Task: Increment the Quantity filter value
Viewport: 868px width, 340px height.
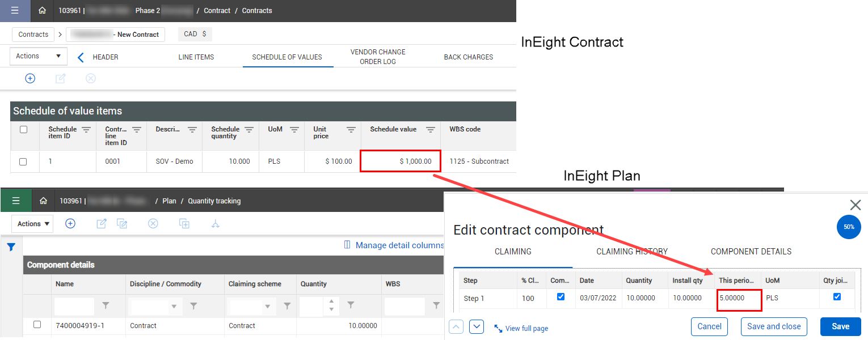Action: [333, 303]
